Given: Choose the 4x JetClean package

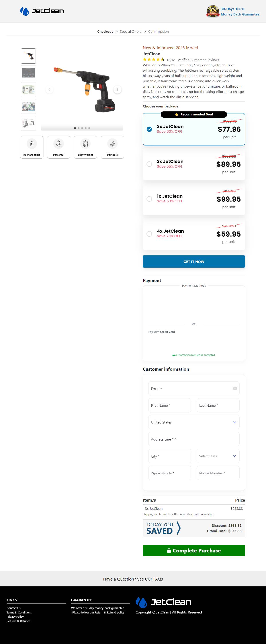Looking at the screenshot, I should 149,234.
